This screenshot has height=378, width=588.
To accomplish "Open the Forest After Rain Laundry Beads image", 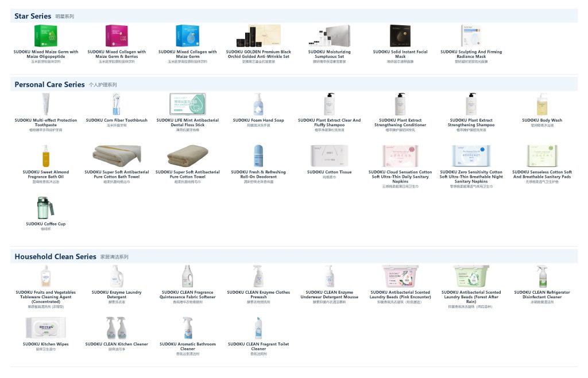I will point(471,276).
